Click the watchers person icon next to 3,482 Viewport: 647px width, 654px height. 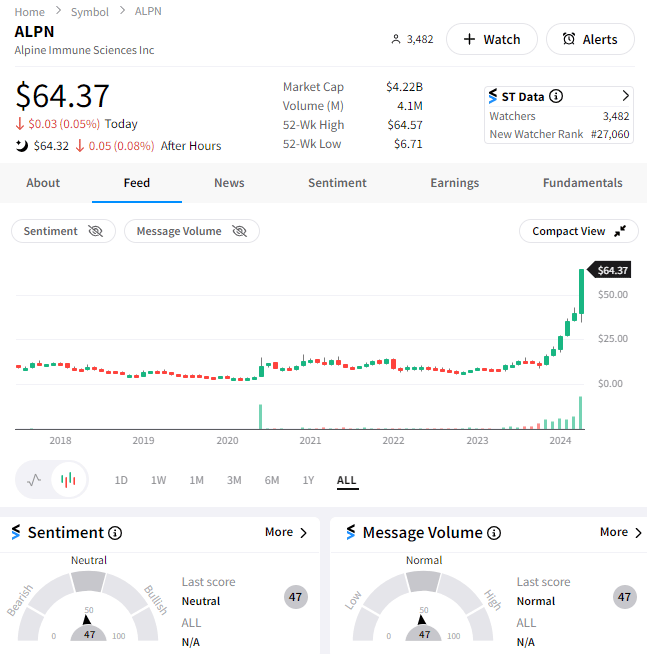[395, 39]
